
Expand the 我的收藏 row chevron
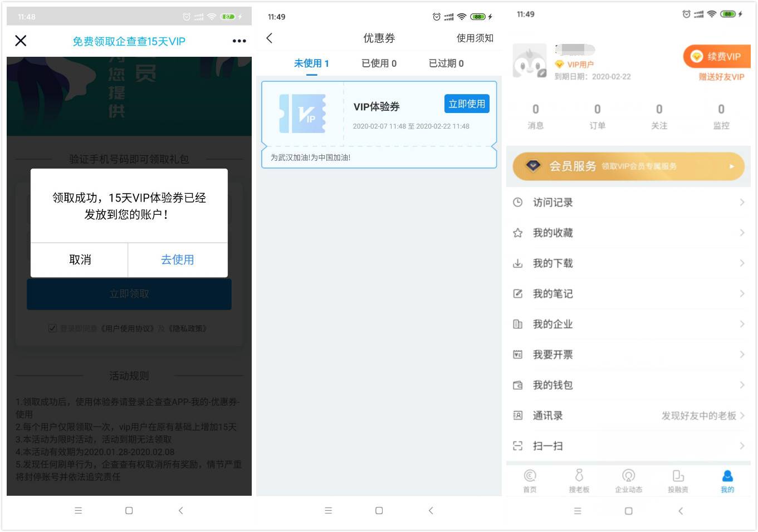pos(742,233)
